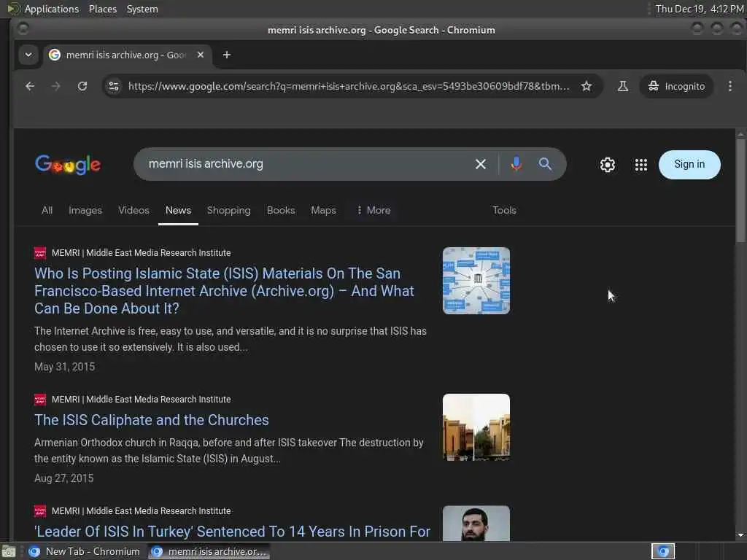
Task: Open the System menu
Action: (142, 9)
